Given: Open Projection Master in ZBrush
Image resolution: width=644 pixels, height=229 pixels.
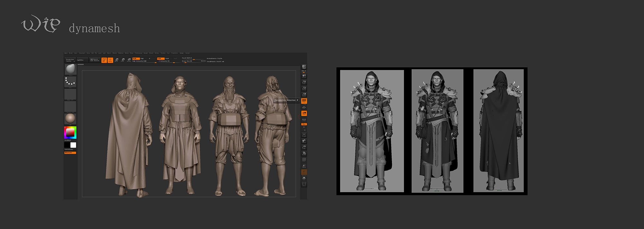Looking at the screenshot, I should click(70, 60).
